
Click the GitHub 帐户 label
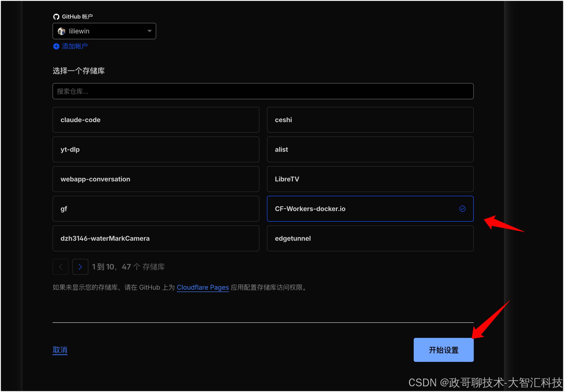[77, 17]
